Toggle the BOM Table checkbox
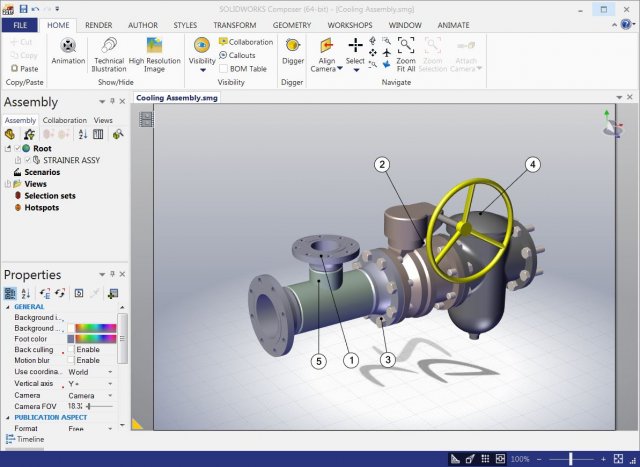Image resolution: width=640 pixels, height=467 pixels. [223, 69]
